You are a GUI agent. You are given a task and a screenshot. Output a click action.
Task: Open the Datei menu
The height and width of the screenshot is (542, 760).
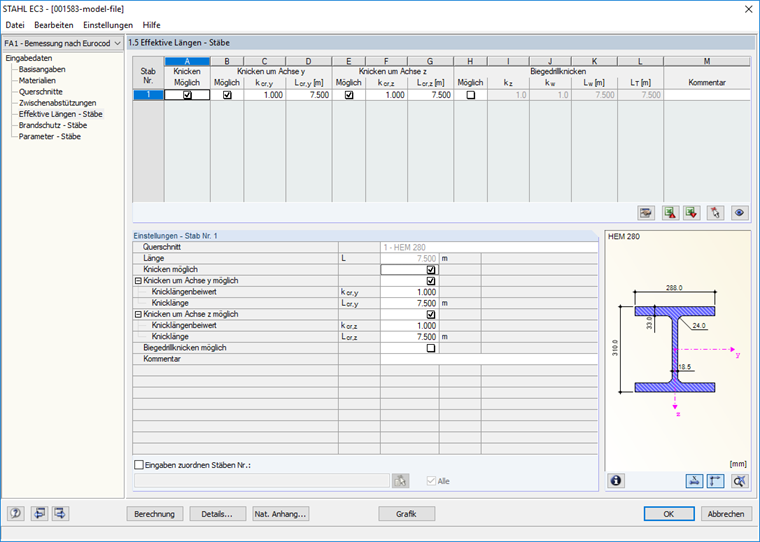(x=15, y=25)
